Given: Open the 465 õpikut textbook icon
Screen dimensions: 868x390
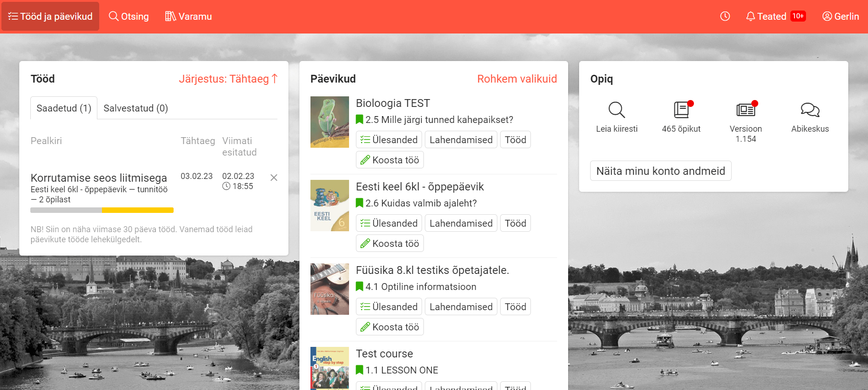Looking at the screenshot, I should pos(682,110).
